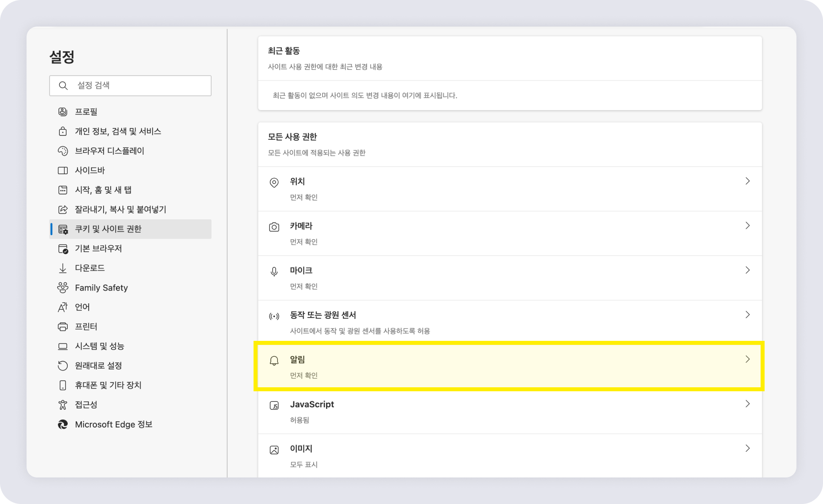The width and height of the screenshot is (823, 504).
Task: Open the 알림 permission row
Action: tap(510, 367)
